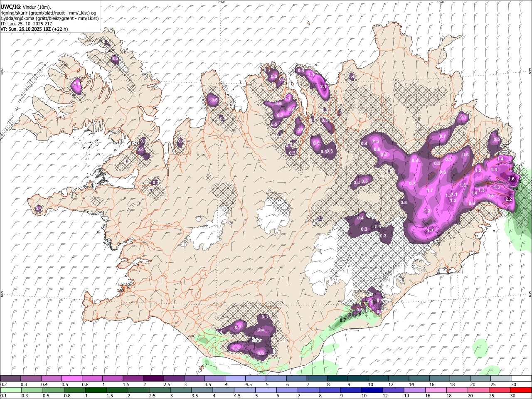Click the 2.1 precipitation value in the north
This screenshot has width=532, height=399.
(x=324, y=86)
